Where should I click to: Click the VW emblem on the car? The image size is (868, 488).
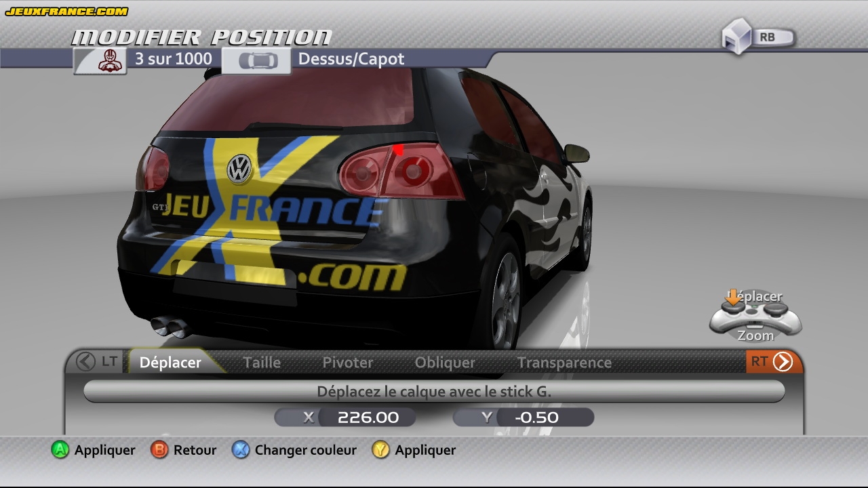tap(239, 169)
